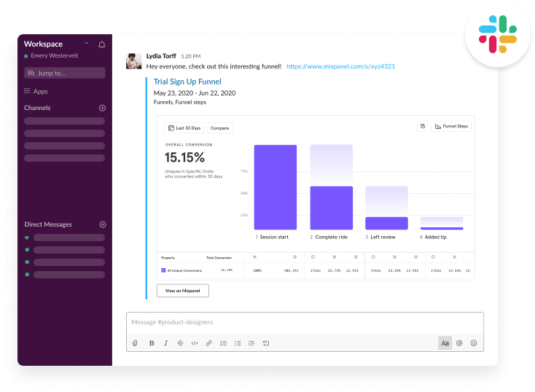Toggle inline code formatting icon

195,343
